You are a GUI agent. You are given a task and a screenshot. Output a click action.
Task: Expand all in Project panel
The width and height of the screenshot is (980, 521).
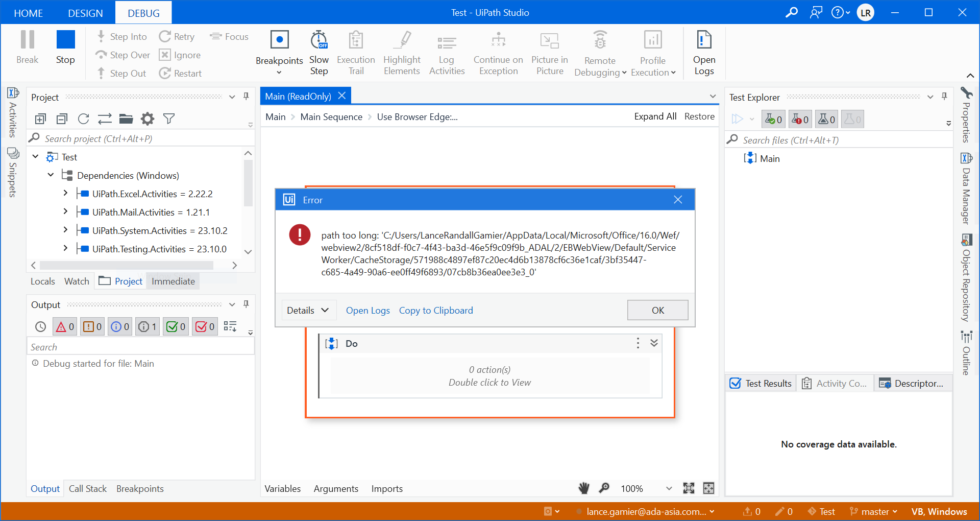tap(40, 119)
